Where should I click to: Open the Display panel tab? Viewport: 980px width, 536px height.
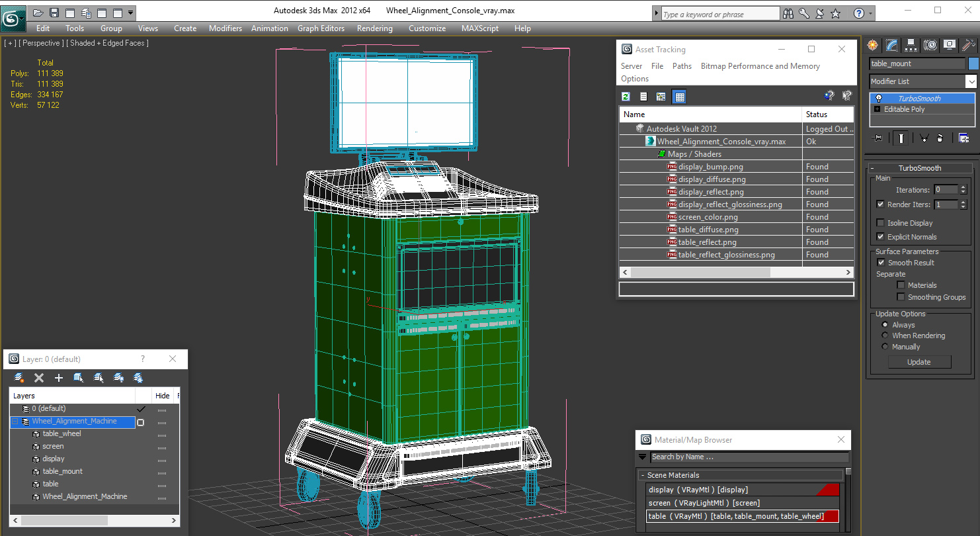tap(950, 45)
